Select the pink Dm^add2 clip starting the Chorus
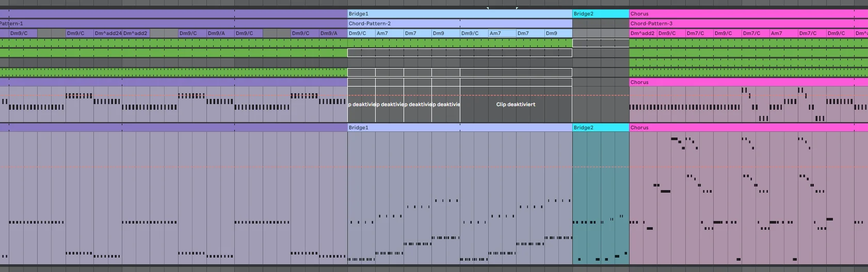Screen dimensions: 868x272 pos(643,33)
